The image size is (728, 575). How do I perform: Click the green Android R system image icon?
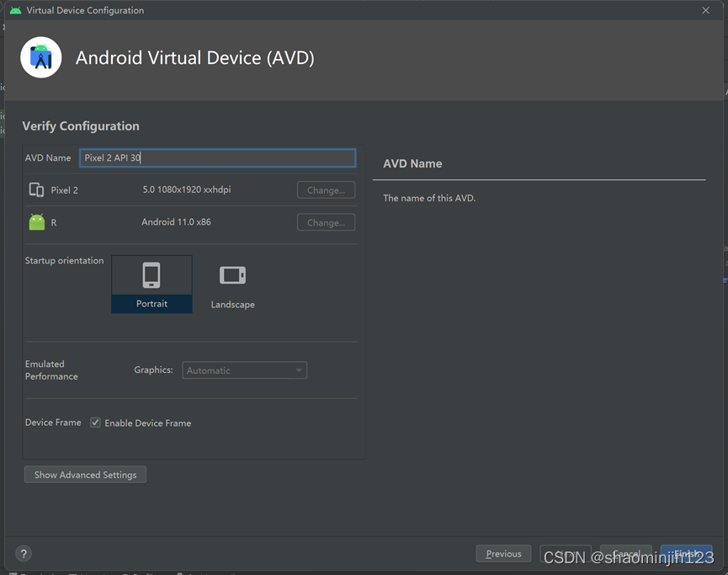[x=37, y=222]
